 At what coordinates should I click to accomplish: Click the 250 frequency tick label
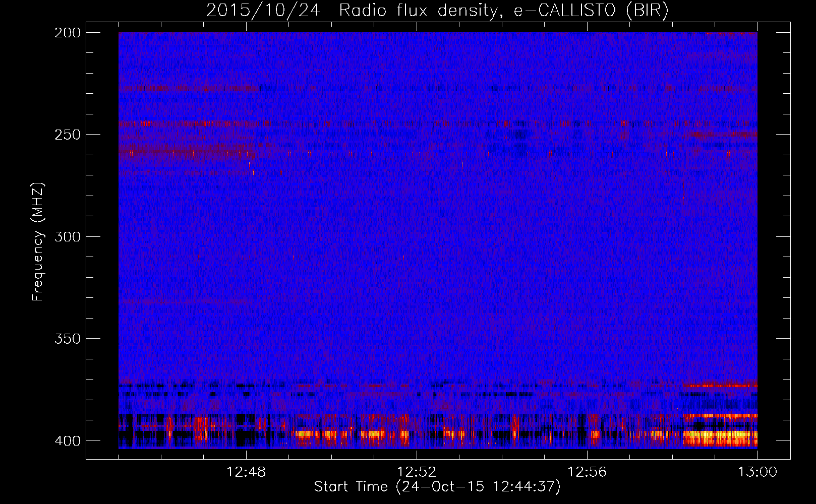click(x=67, y=135)
